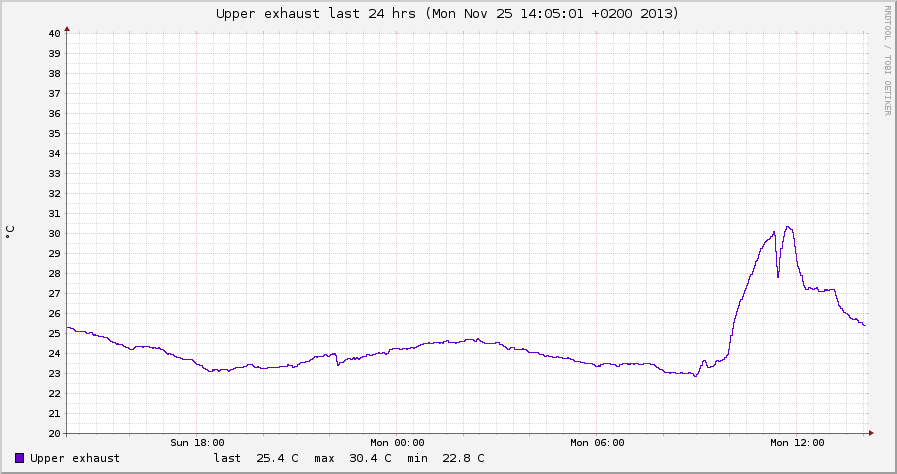
Task: Click the purple Upper exhaust legend swatch
Action: click(19, 458)
